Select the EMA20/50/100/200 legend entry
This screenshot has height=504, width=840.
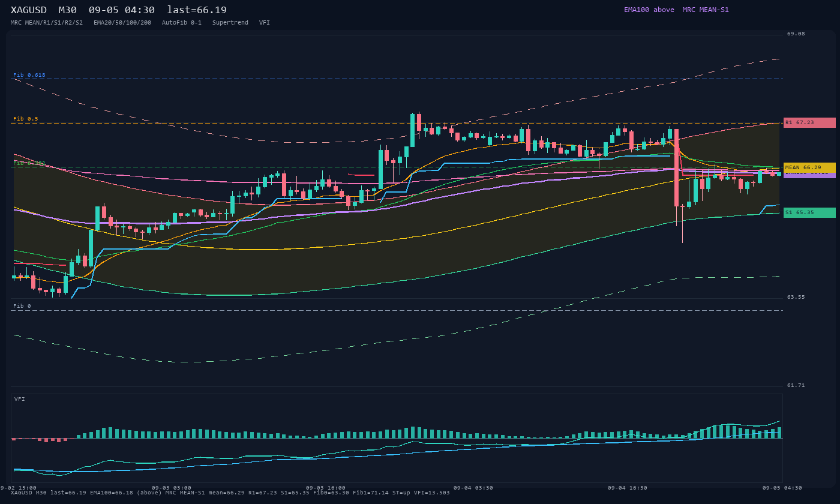point(122,23)
